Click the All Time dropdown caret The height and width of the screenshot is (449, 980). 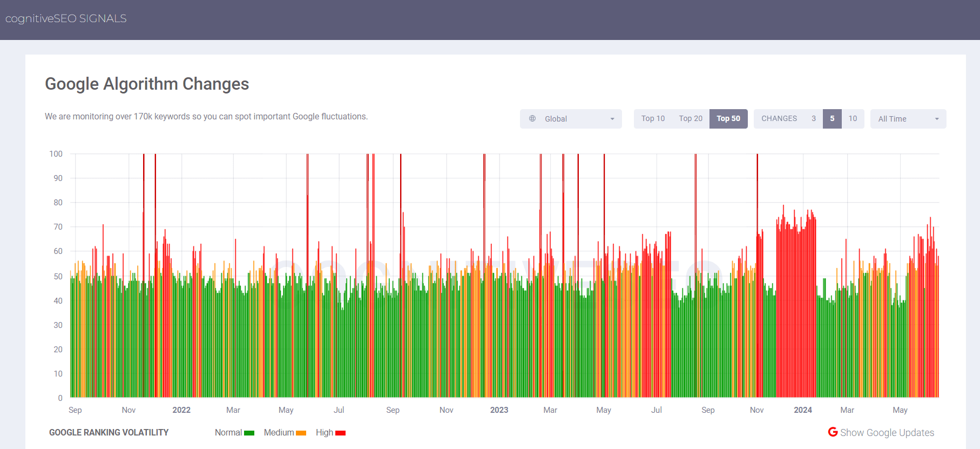937,119
